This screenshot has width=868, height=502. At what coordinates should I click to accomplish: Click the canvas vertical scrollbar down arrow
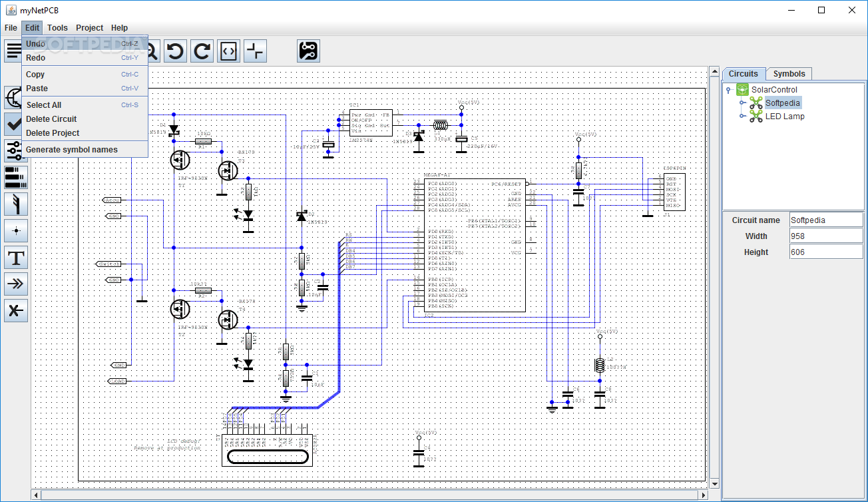tap(715, 484)
